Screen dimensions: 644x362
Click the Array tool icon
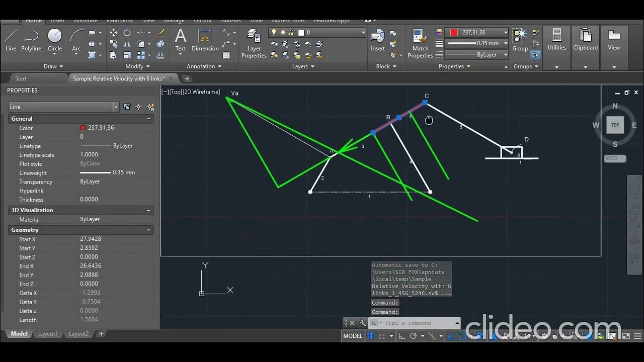141,55
